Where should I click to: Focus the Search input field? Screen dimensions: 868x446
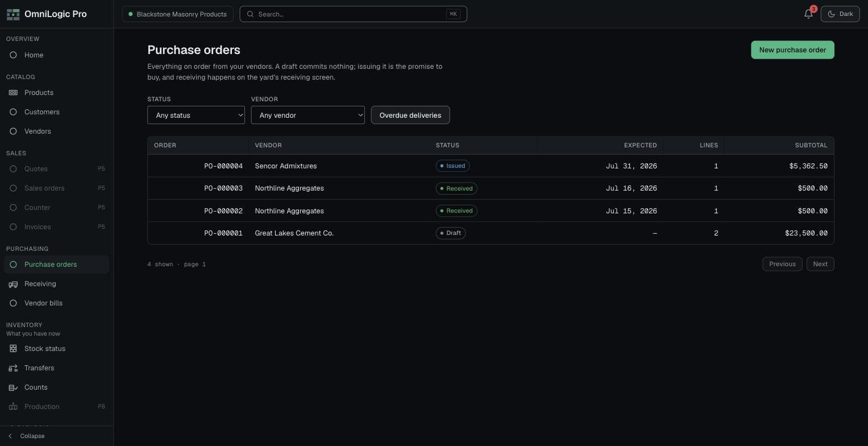[x=353, y=14]
